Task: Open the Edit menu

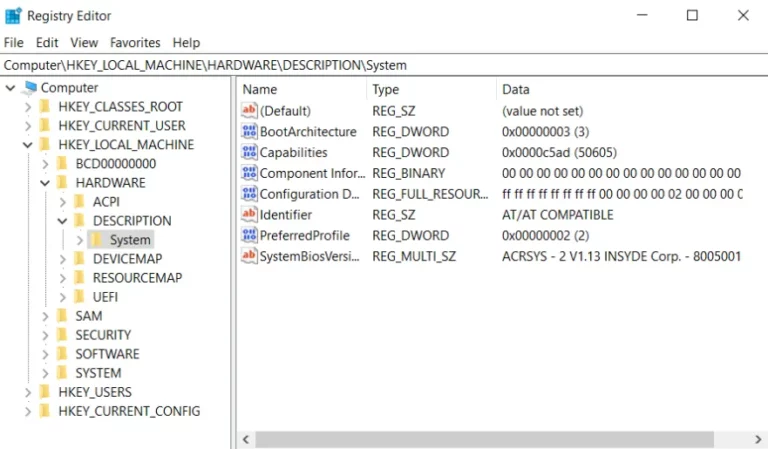Action: [47, 43]
